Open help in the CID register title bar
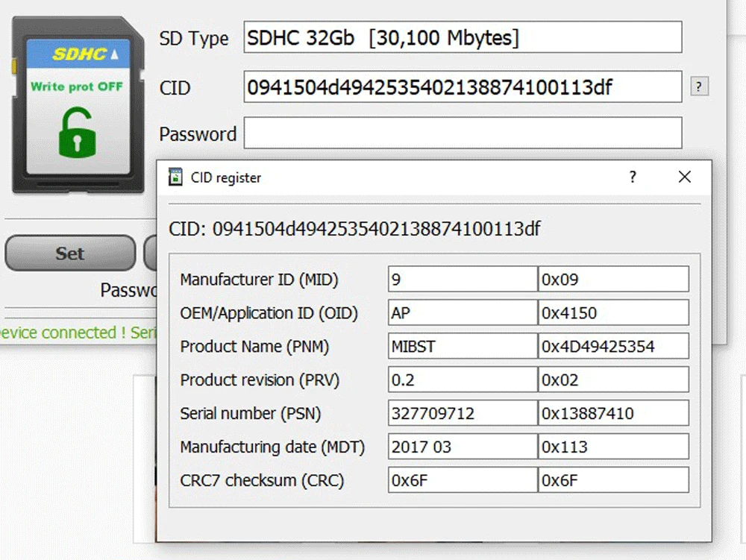Viewport: 746px width, 560px height. (633, 177)
